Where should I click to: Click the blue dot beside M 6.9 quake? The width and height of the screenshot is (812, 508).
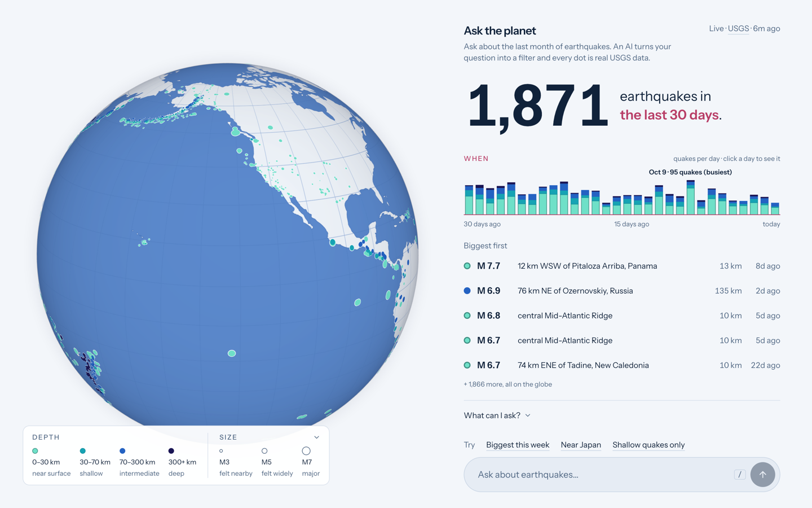(467, 291)
